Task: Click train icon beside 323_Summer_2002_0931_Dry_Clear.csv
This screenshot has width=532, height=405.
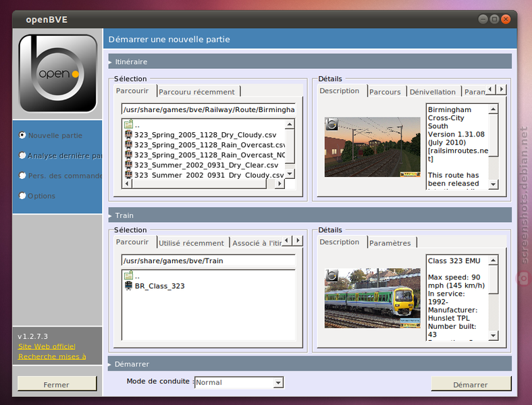Action: 128,165
